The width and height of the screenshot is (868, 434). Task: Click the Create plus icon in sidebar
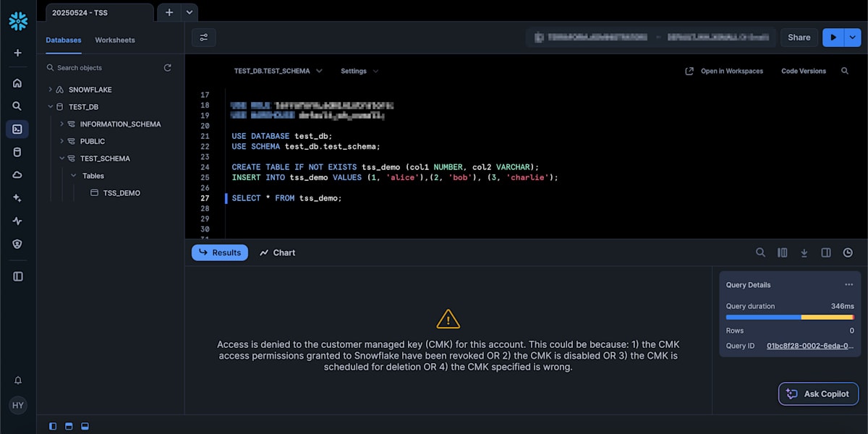pyautogui.click(x=18, y=53)
